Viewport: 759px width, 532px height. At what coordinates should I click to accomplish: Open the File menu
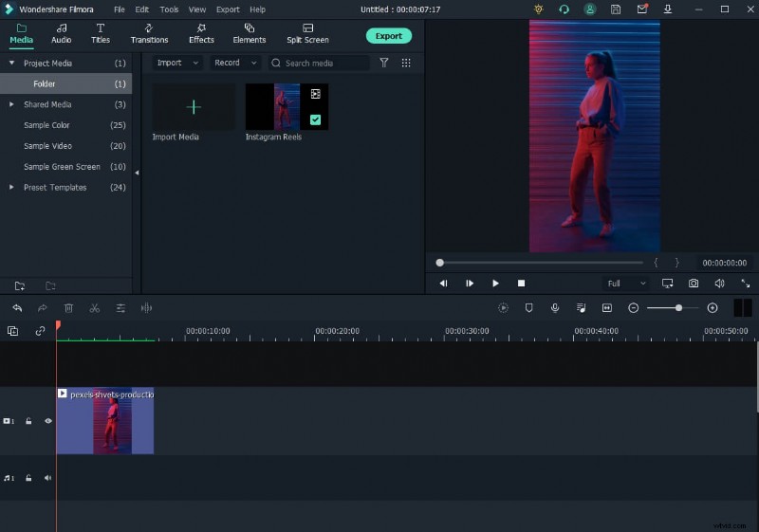120,9
